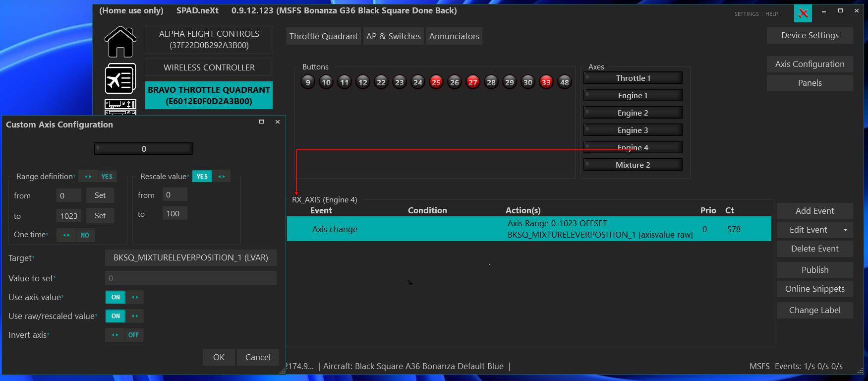Open the Target LVAR selector

click(x=191, y=258)
